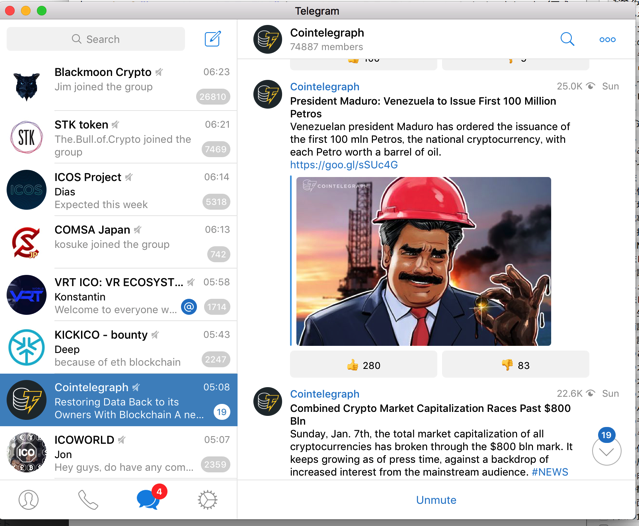Click the #NEWS hashtag

coord(550,472)
